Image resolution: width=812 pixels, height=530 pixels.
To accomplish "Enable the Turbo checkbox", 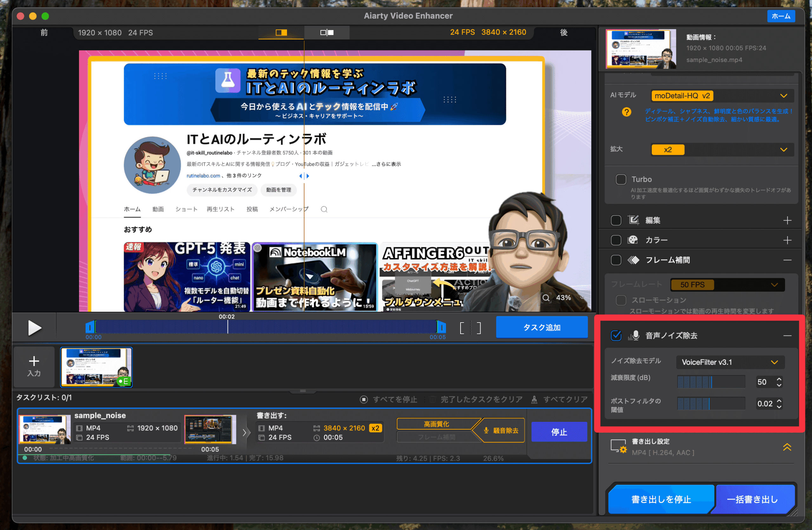I will click(x=621, y=180).
